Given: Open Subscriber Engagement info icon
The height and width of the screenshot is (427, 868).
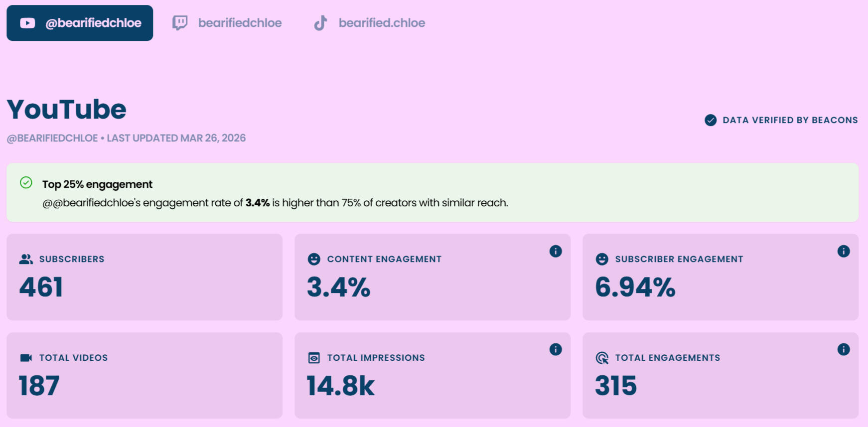Looking at the screenshot, I should (844, 251).
